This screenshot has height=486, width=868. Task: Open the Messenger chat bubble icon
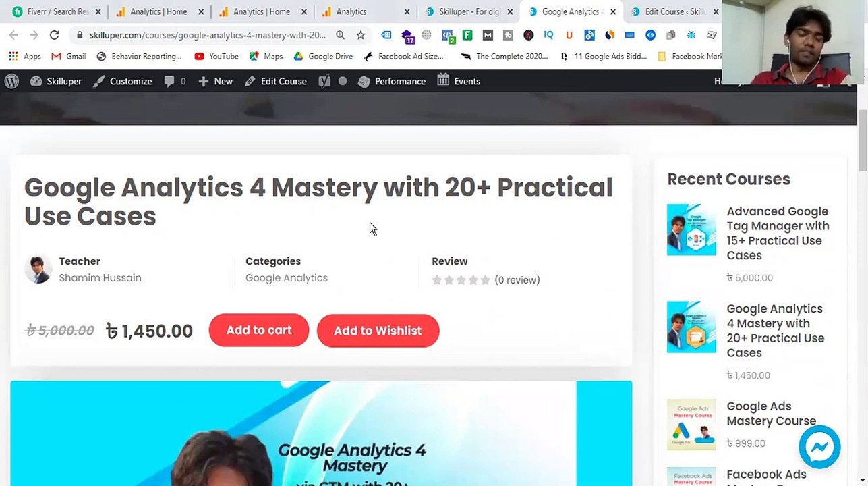pos(819,447)
